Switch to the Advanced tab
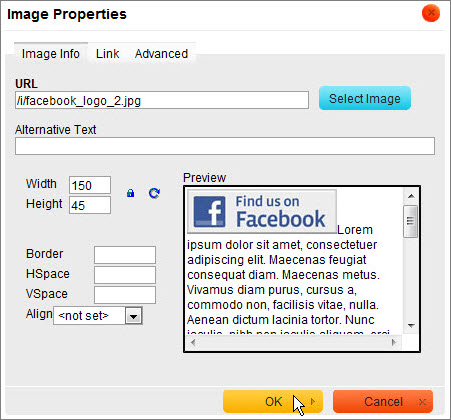 pyautogui.click(x=161, y=54)
